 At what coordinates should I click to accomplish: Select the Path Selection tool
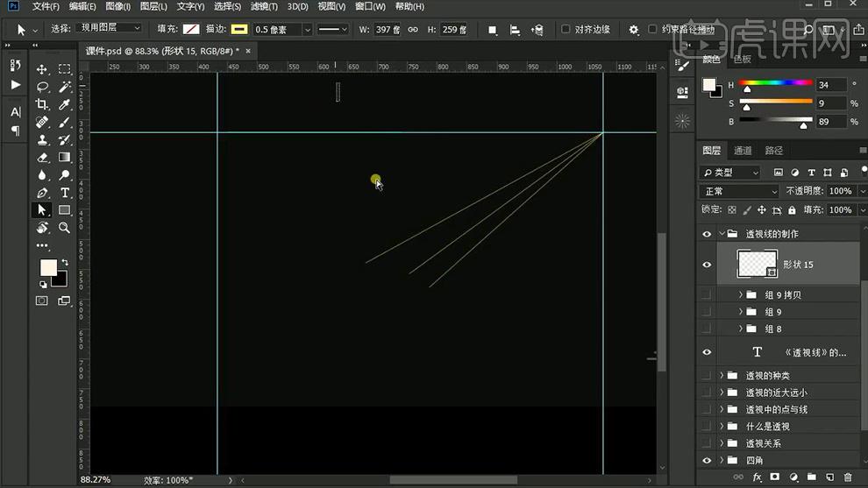pyautogui.click(x=41, y=210)
